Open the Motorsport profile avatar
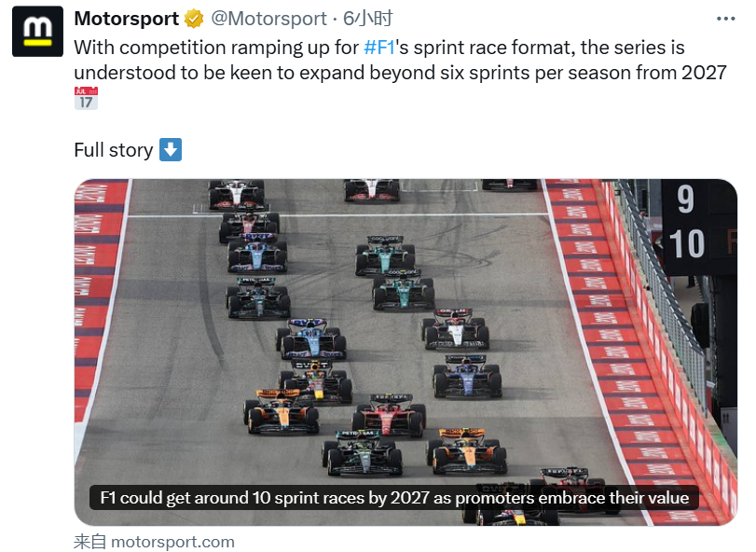 click(37, 32)
